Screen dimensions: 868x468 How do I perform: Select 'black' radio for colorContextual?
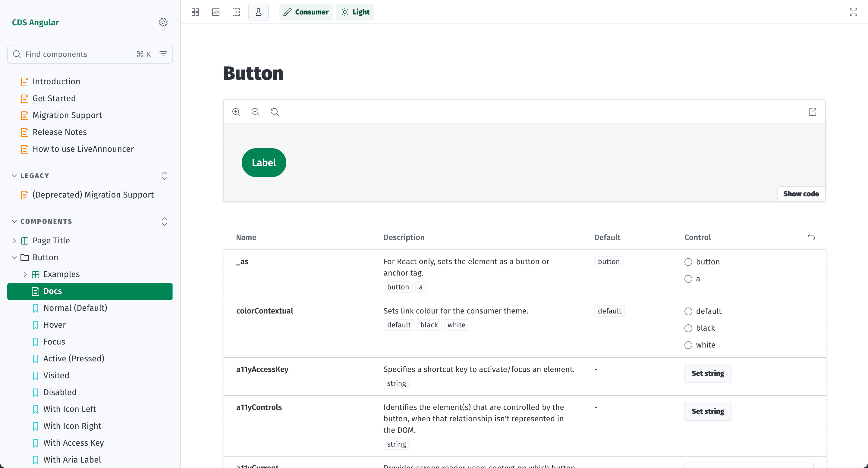(688, 328)
